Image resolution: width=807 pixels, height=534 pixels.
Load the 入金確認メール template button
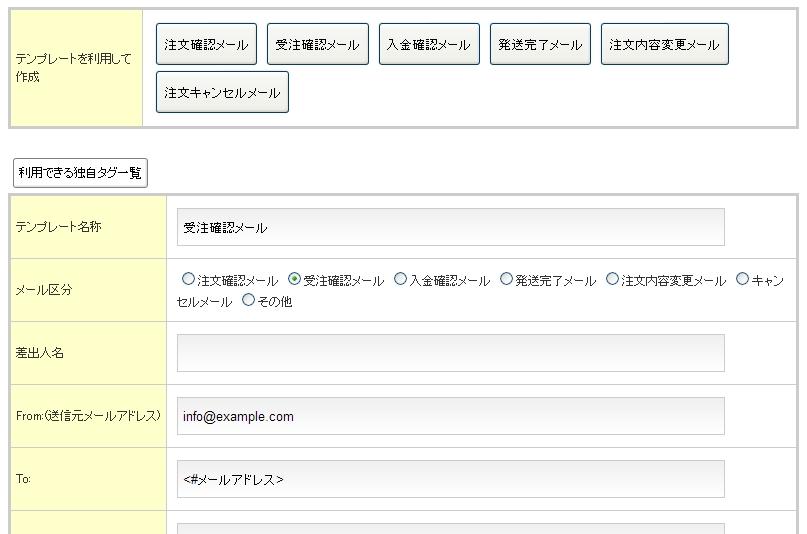[x=428, y=45]
